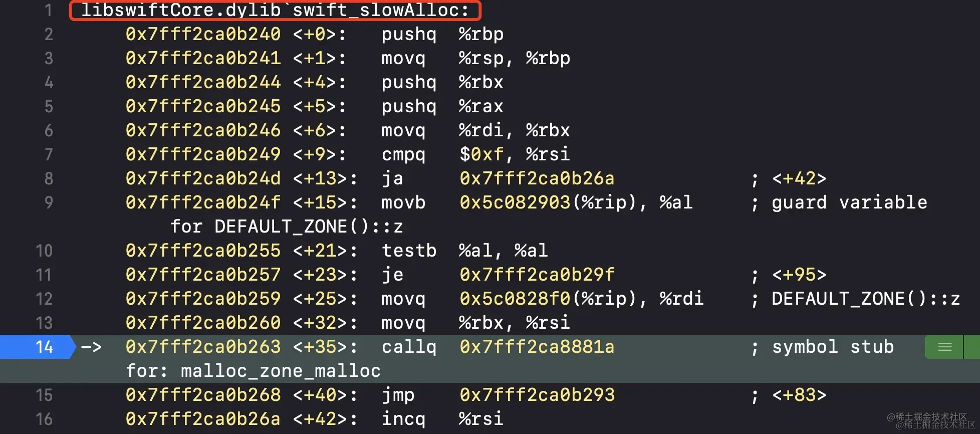Viewport: 980px width, 434px height.
Task: Click target address 0x7fff2ca8881a
Action: pos(537,347)
